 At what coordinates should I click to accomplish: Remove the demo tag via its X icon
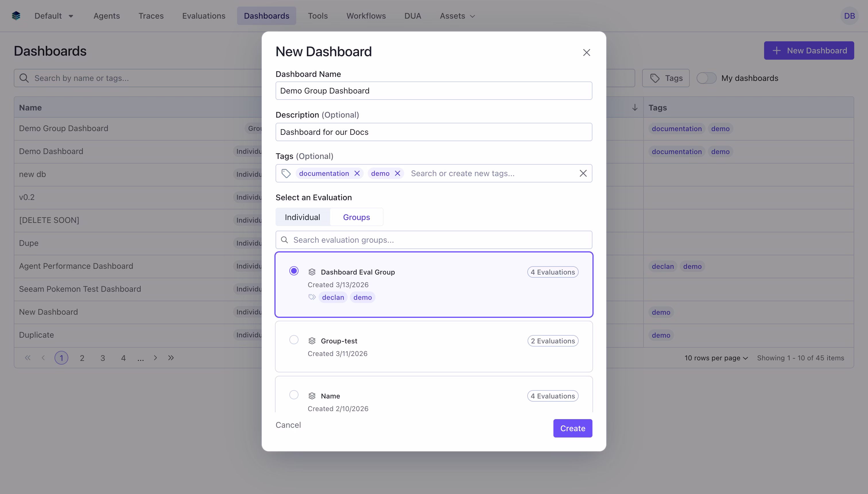point(397,173)
